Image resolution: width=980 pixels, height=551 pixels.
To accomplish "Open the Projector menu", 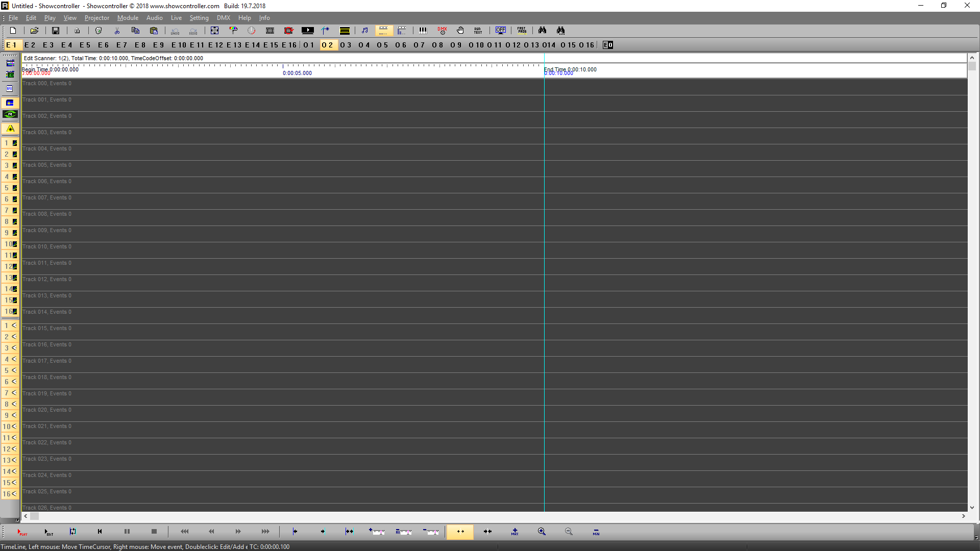I will pos(96,18).
